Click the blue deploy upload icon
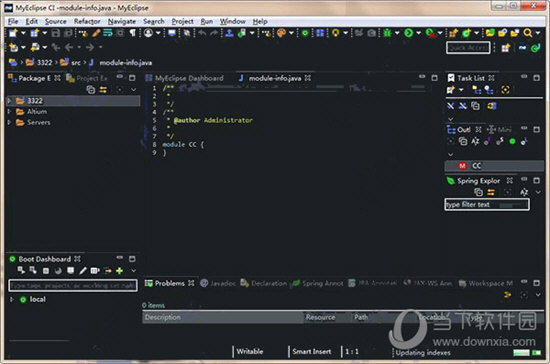This screenshot has width=550, height=364. 229,33
